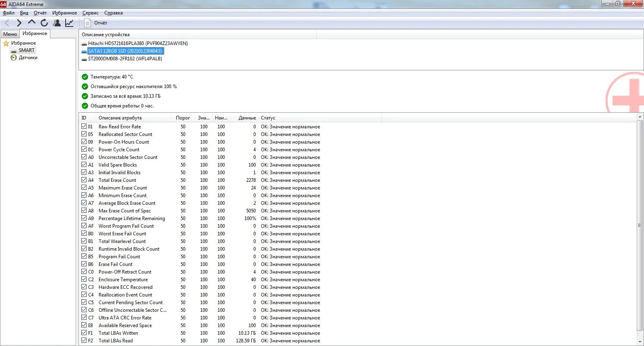
Task: Click the Температура: 40 °C status line
Action: point(111,77)
